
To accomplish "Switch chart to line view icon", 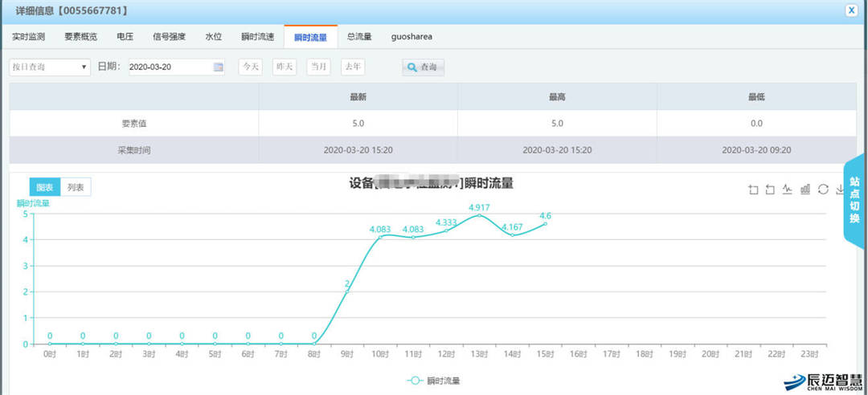I will (788, 189).
